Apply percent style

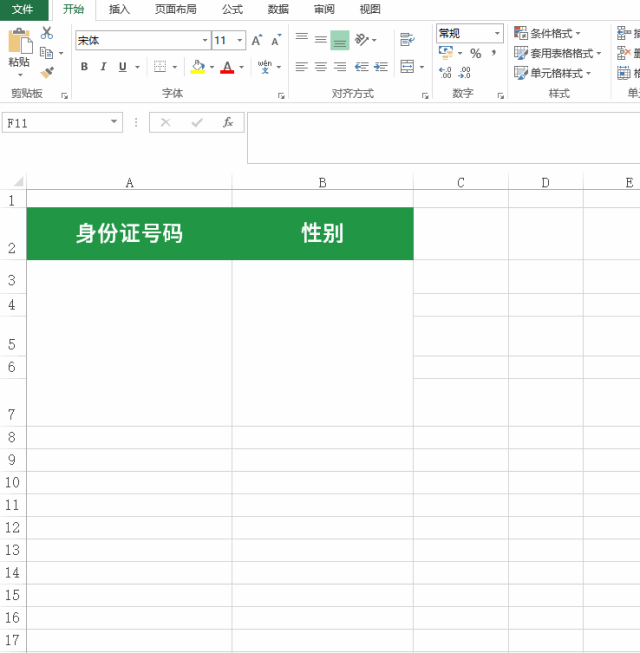pos(476,53)
